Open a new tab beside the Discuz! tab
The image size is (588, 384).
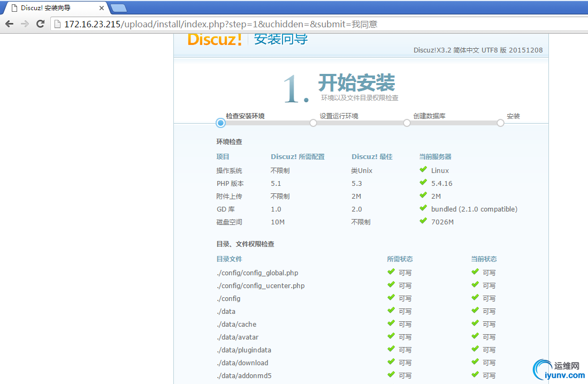click(x=119, y=8)
